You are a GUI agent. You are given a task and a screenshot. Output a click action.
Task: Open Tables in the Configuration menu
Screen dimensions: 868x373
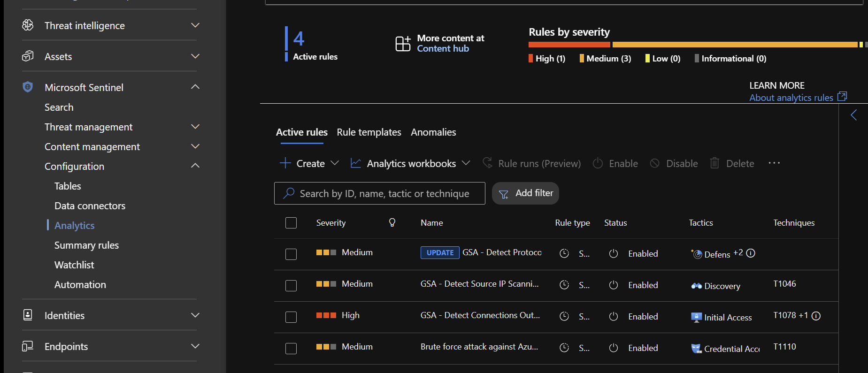tap(68, 186)
